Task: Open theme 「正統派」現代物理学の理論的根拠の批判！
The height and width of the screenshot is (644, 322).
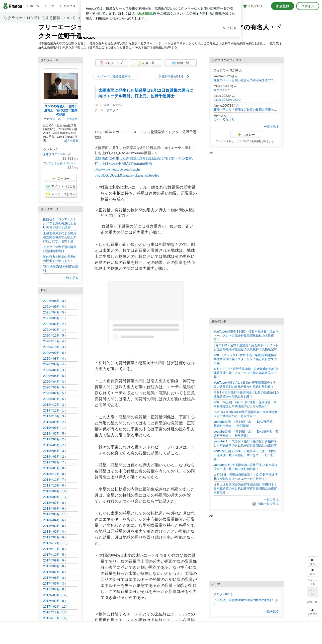Action: tap(246, 602)
